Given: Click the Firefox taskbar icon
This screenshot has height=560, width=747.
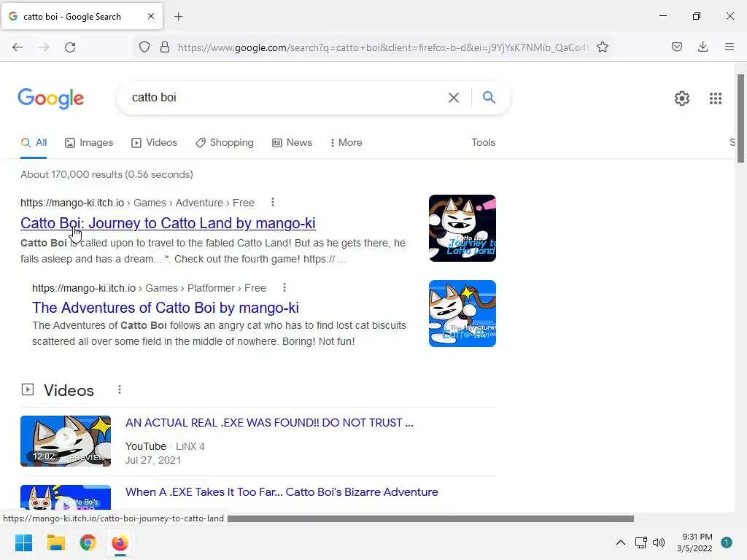Looking at the screenshot, I should [120, 542].
